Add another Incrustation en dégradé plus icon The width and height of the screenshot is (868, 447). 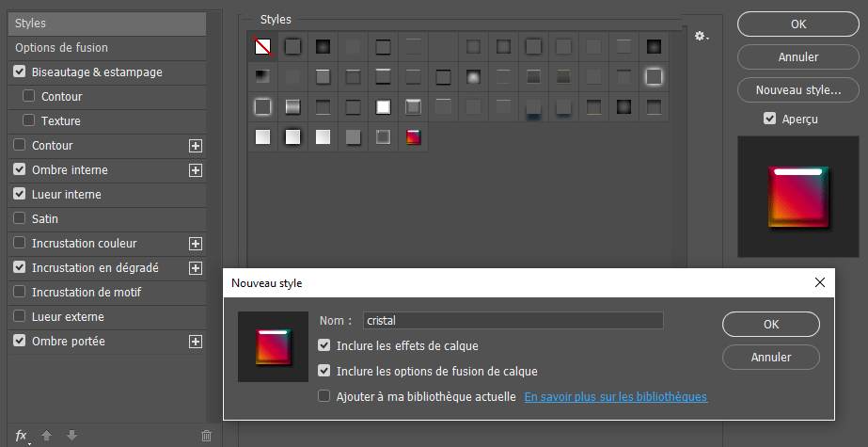point(196,268)
